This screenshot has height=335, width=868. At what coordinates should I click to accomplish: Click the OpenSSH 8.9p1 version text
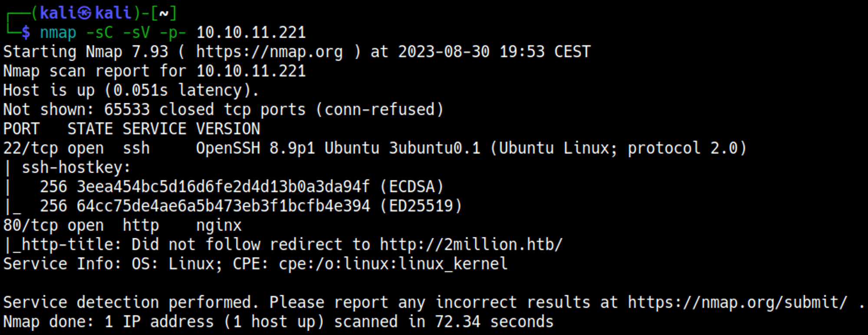255,148
